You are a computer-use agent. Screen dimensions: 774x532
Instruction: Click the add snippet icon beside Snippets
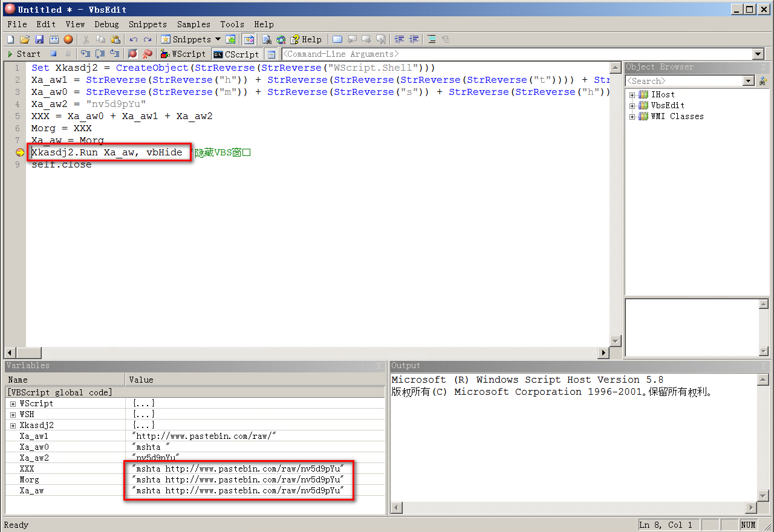click(x=230, y=39)
